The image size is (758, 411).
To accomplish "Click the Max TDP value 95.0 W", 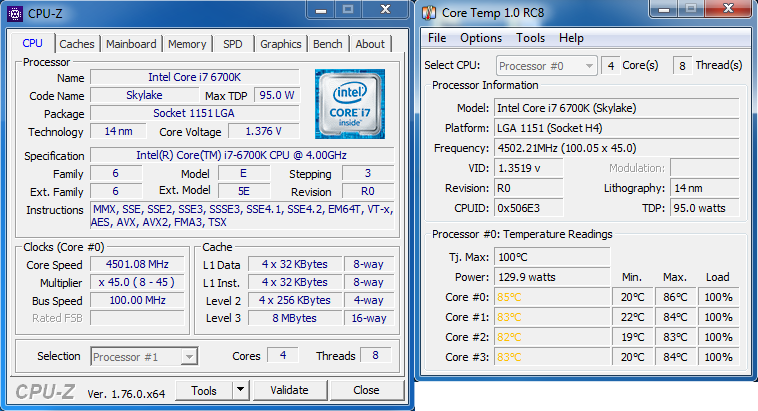I will tap(277, 95).
